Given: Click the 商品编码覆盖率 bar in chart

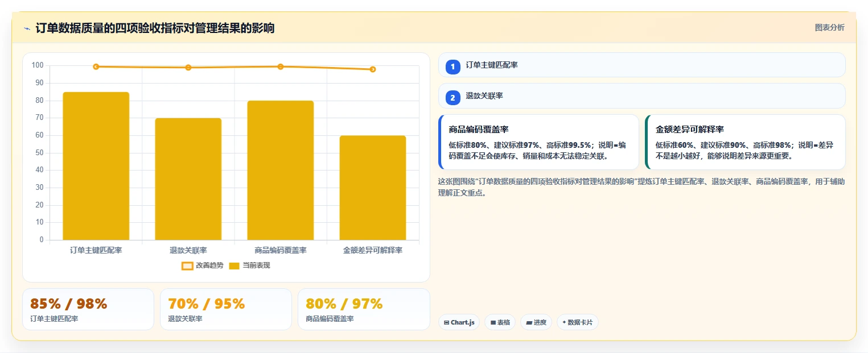Looking at the screenshot, I should (281, 171).
